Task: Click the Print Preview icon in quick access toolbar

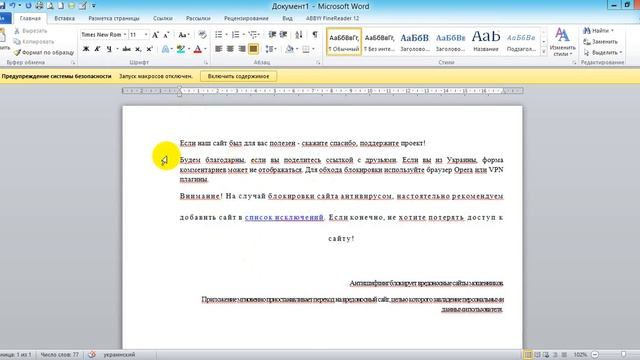Action: [x=51, y=6]
